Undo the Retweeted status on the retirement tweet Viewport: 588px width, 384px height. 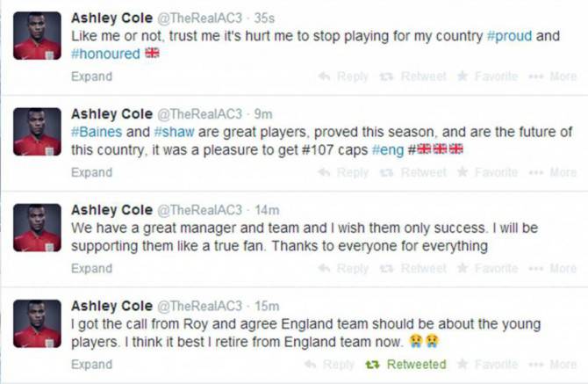point(407,364)
